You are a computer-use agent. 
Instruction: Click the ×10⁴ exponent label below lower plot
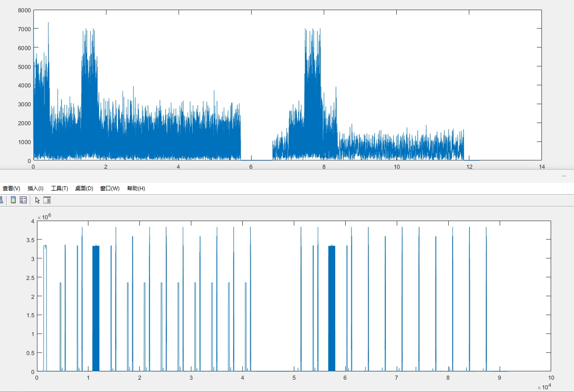(x=544, y=387)
